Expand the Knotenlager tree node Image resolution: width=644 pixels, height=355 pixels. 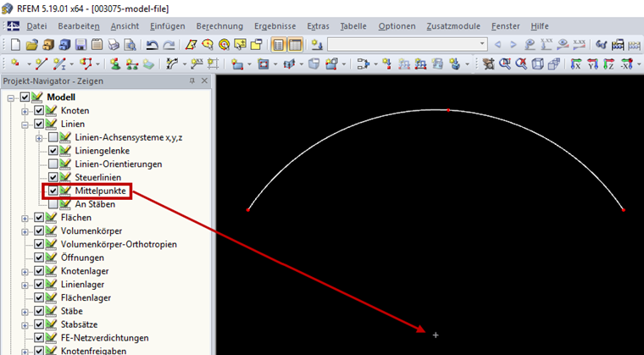25,271
